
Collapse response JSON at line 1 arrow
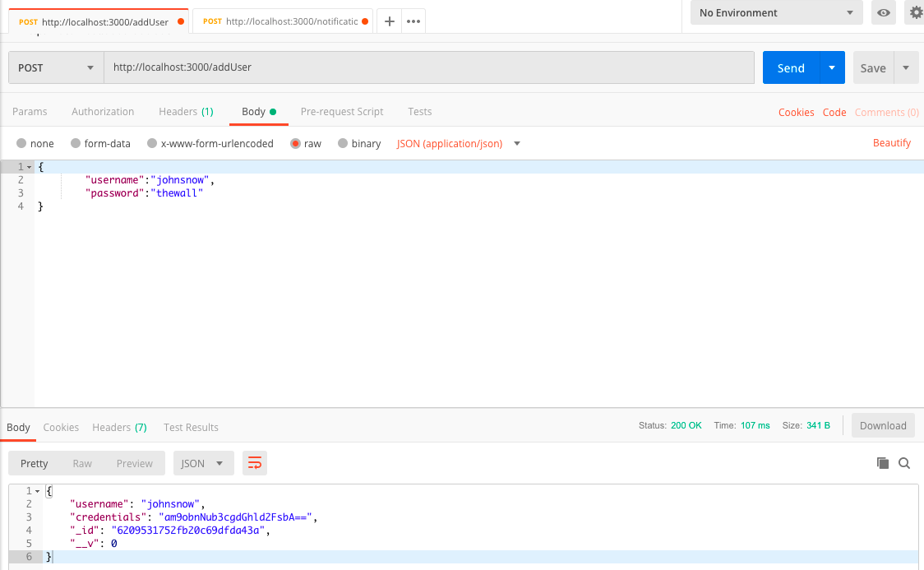pyautogui.click(x=37, y=491)
